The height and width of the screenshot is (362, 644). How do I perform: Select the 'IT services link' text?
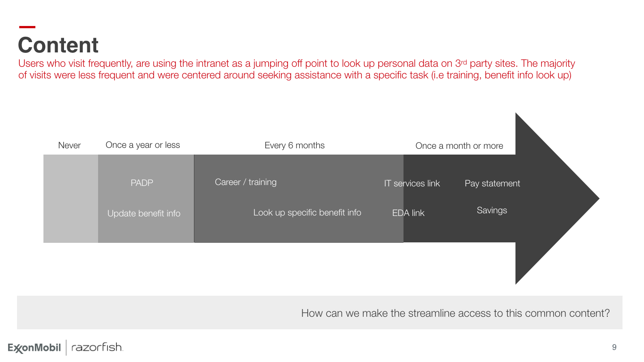[412, 183]
